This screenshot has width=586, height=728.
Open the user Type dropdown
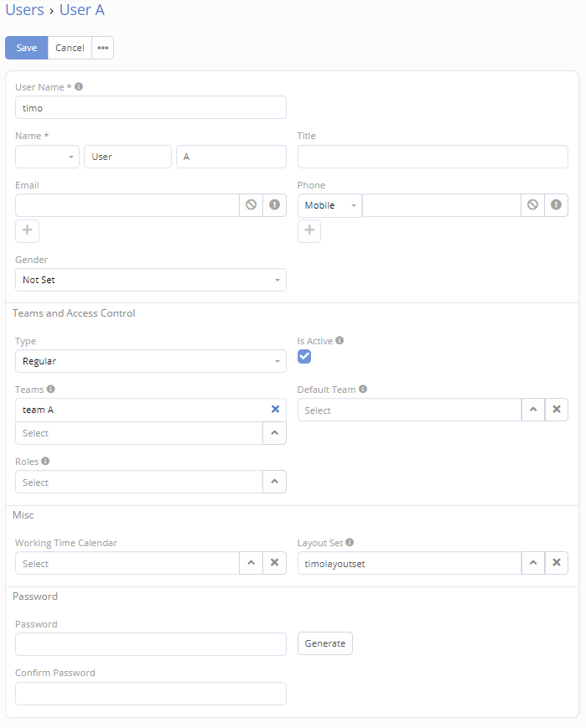tap(151, 361)
